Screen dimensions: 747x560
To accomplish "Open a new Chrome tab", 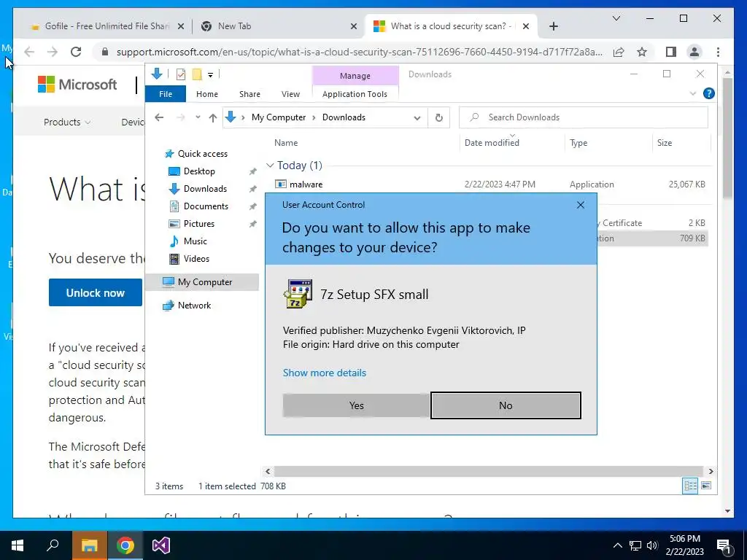I will (553, 27).
